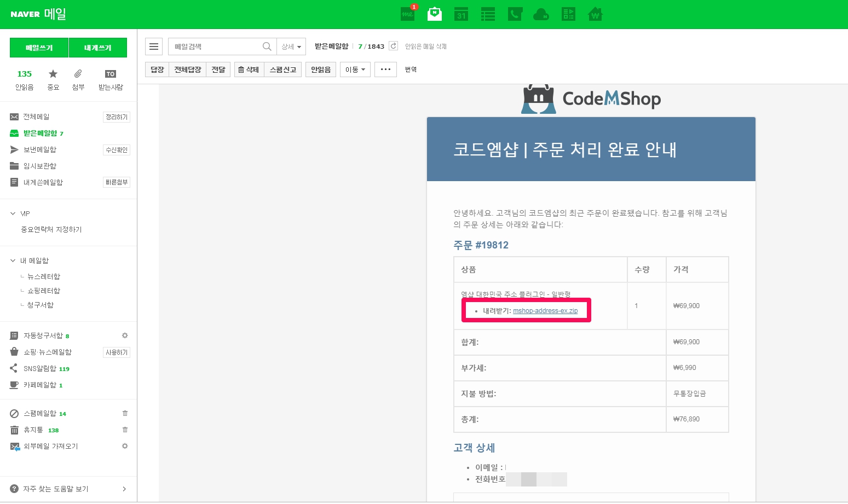The height and width of the screenshot is (504, 848).
Task: Click the search magnifier icon
Action: (267, 47)
